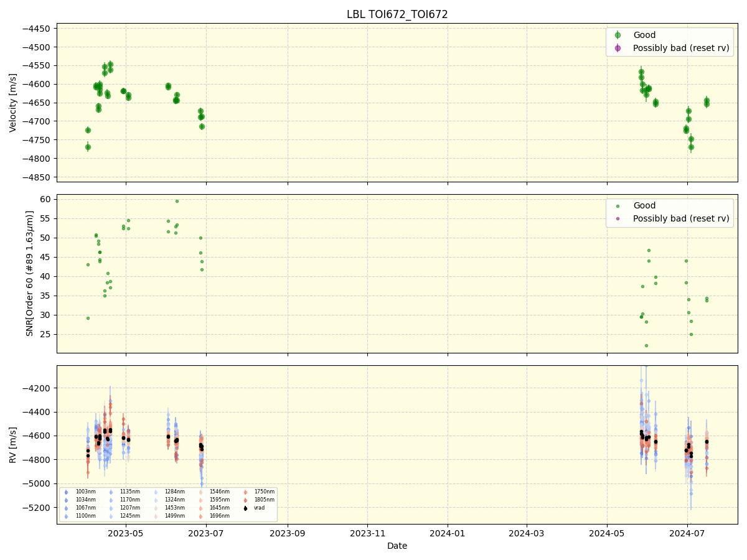Screen dimensions: 747x560
Task: Click the green Good dot in the SNR legend
Action: [618, 206]
